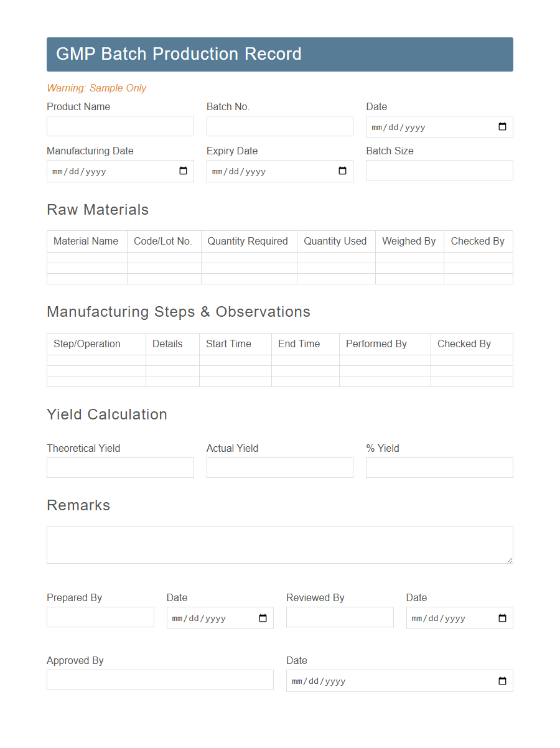The height and width of the screenshot is (748, 560).
Task: Open the Manufacturing Date calendar picker
Action: (x=183, y=171)
